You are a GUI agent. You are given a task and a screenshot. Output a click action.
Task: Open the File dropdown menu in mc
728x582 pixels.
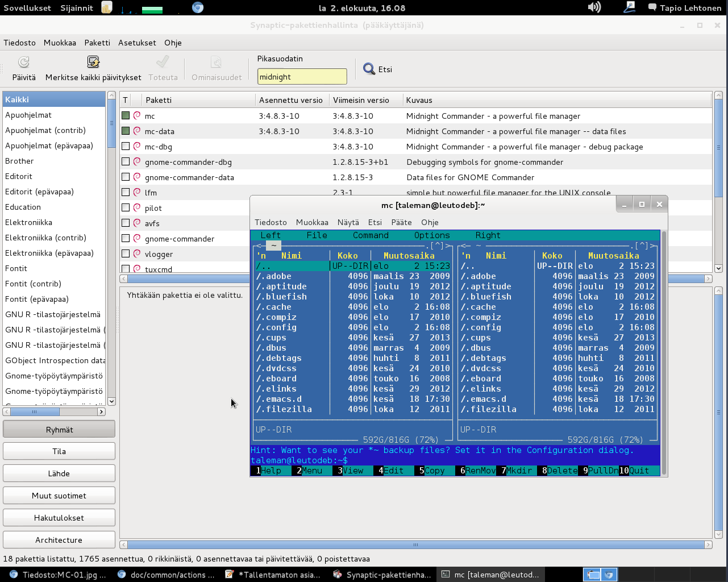317,235
